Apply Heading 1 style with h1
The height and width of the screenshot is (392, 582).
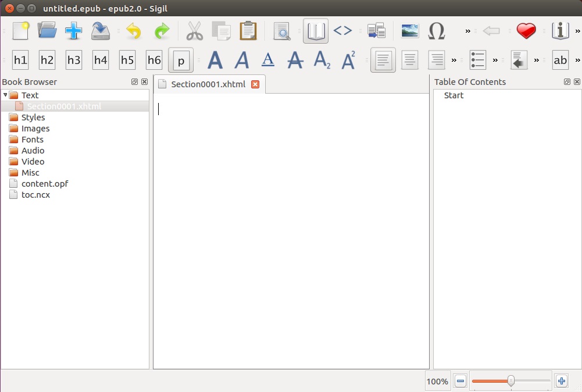pos(20,60)
